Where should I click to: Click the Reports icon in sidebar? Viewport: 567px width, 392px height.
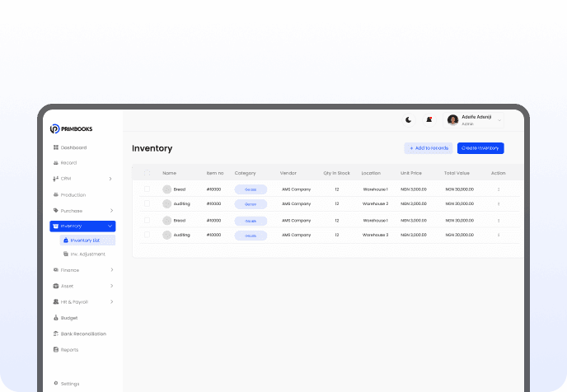click(x=56, y=349)
